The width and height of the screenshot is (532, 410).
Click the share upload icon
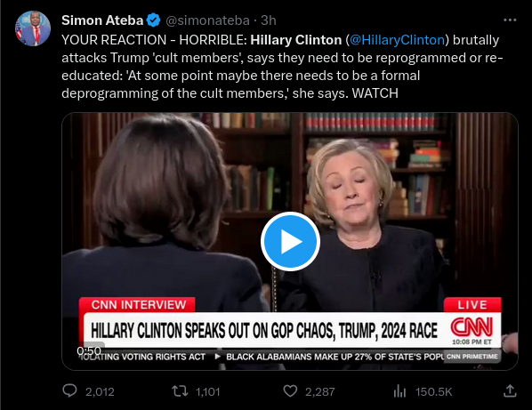point(510,391)
